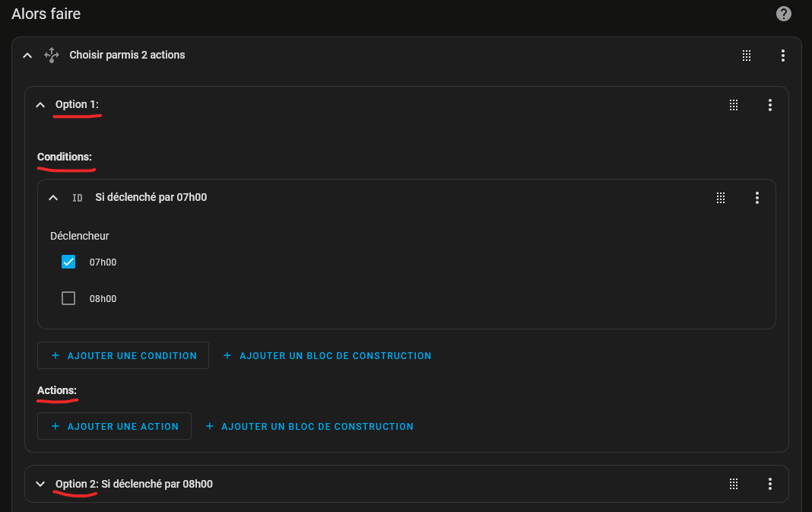The height and width of the screenshot is (512, 812).
Task: Open the three-dot menu for Option 2
Action: click(x=770, y=484)
